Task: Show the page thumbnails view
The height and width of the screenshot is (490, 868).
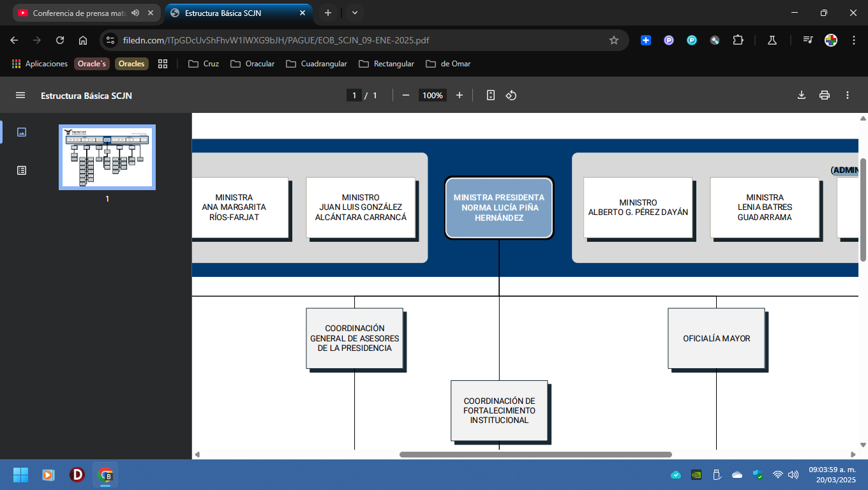Action: [22, 132]
